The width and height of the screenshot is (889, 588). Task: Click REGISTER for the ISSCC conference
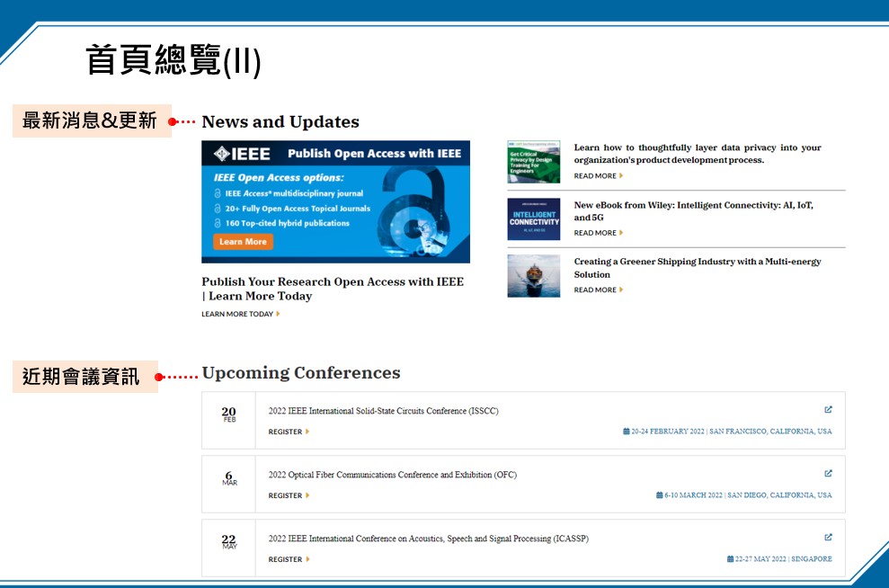[x=289, y=432]
